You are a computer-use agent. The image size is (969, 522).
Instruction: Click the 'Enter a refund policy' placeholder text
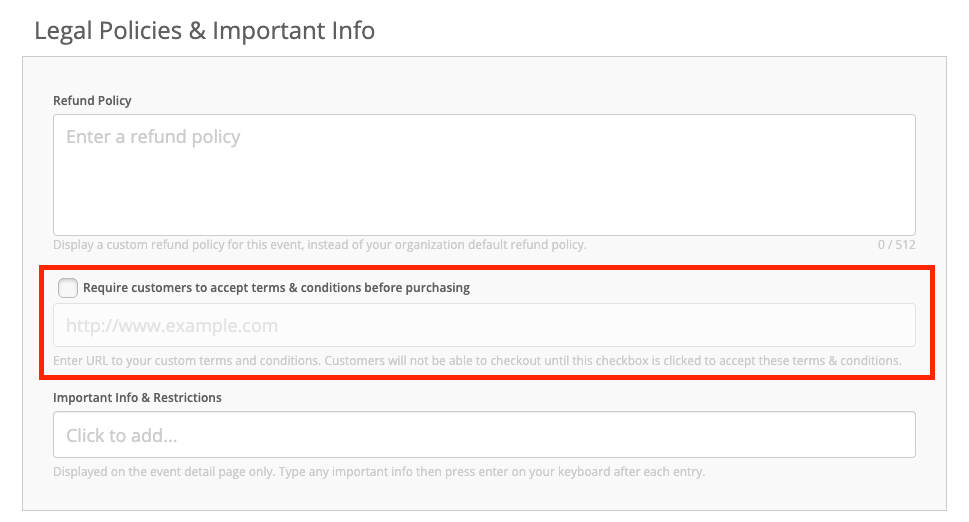(153, 137)
